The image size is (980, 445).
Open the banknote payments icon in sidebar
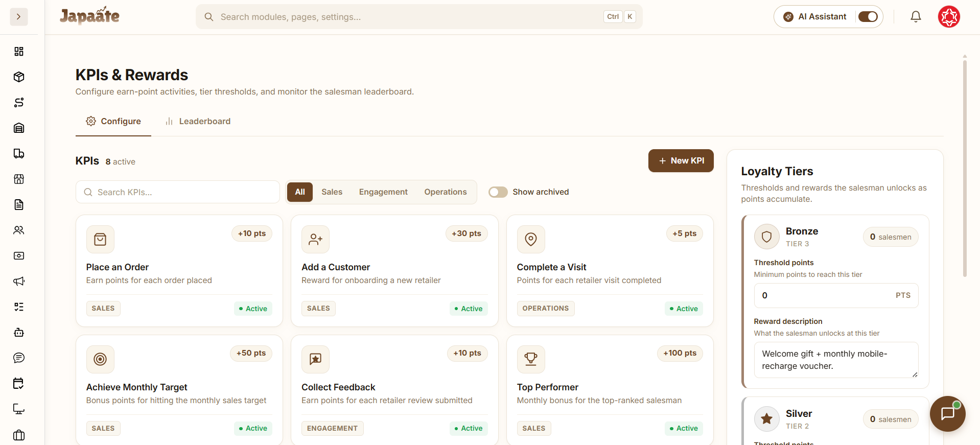[19, 255]
